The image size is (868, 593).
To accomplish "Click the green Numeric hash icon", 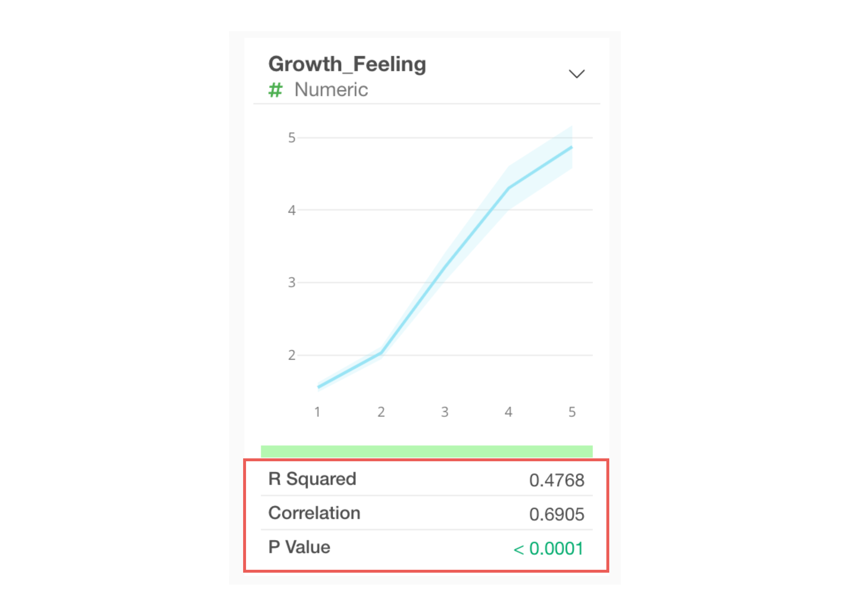I will (x=275, y=90).
